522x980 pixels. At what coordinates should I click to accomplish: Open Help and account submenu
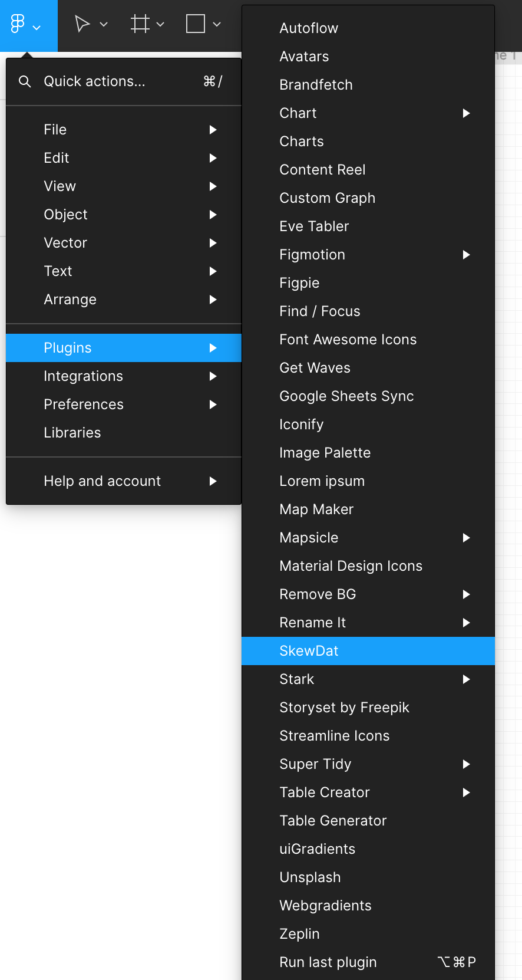pyautogui.click(x=124, y=481)
